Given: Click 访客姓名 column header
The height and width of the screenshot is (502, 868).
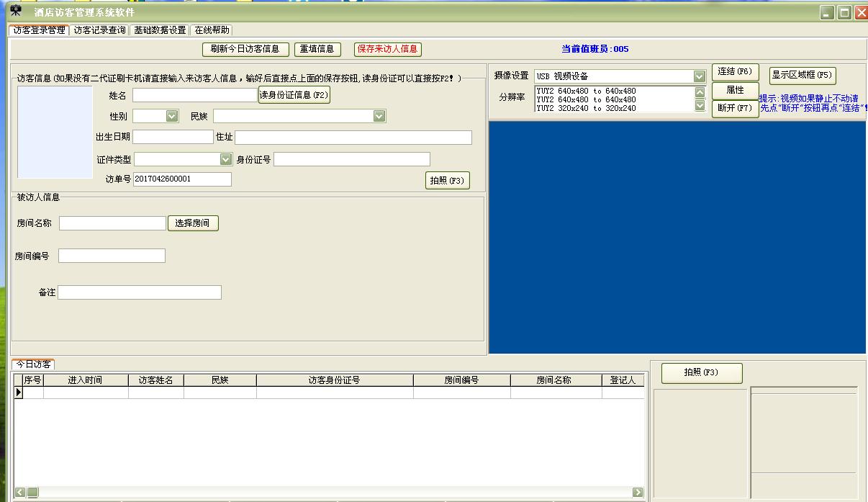Looking at the screenshot, I should click(156, 380).
